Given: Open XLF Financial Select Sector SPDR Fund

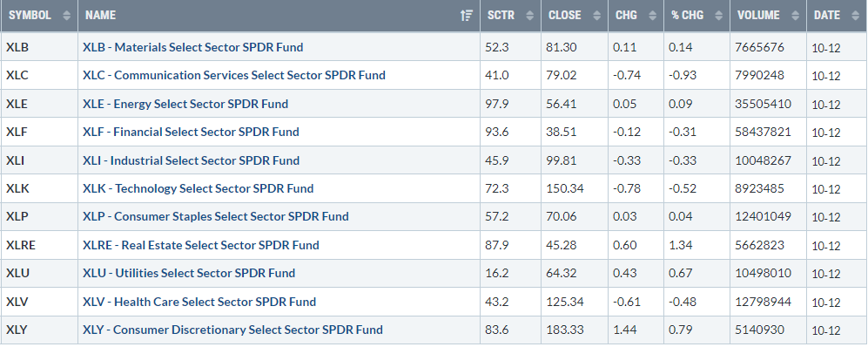Looking at the screenshot, I should coord(191,132).
